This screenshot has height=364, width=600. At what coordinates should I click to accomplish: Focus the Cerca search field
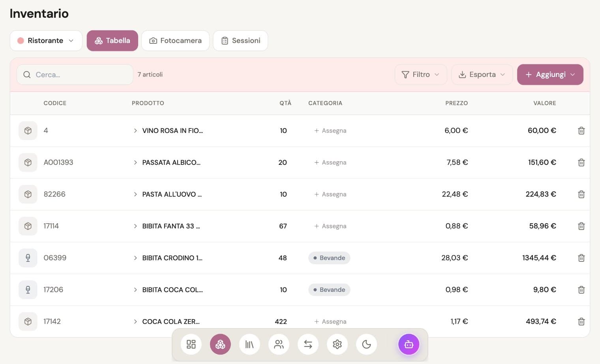tap(75, 75)
